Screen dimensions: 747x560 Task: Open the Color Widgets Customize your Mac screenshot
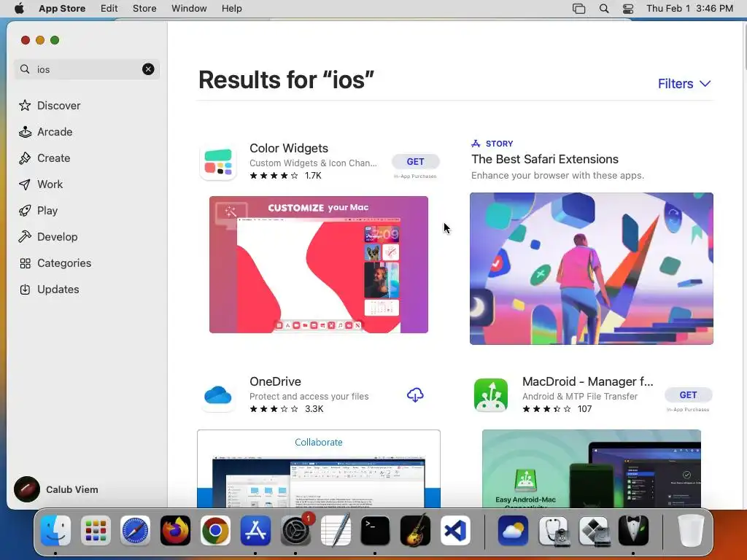(x=319, y=264)
